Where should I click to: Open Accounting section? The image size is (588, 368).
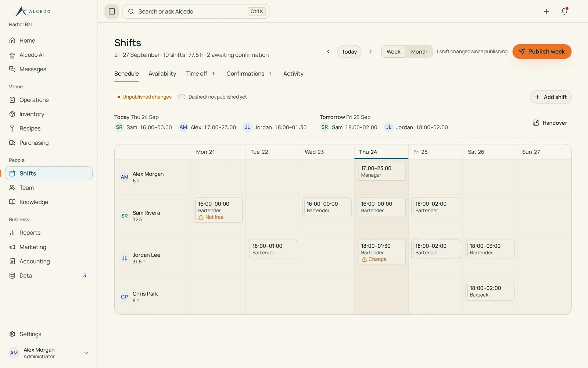[49, 261]
